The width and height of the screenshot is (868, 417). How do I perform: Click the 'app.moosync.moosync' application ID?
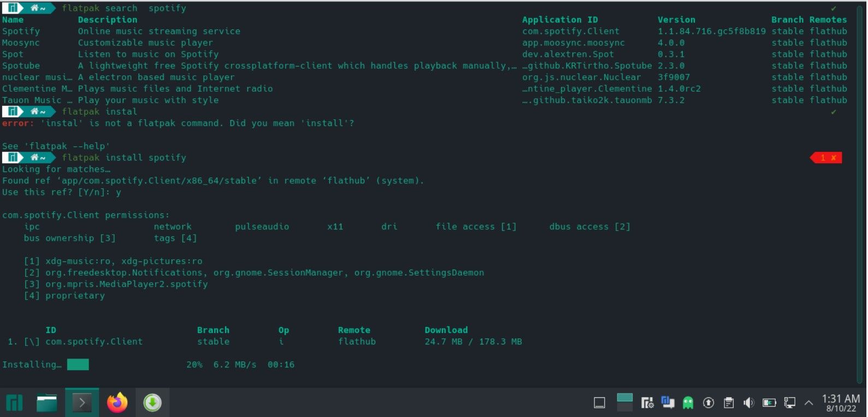point(574,43)
